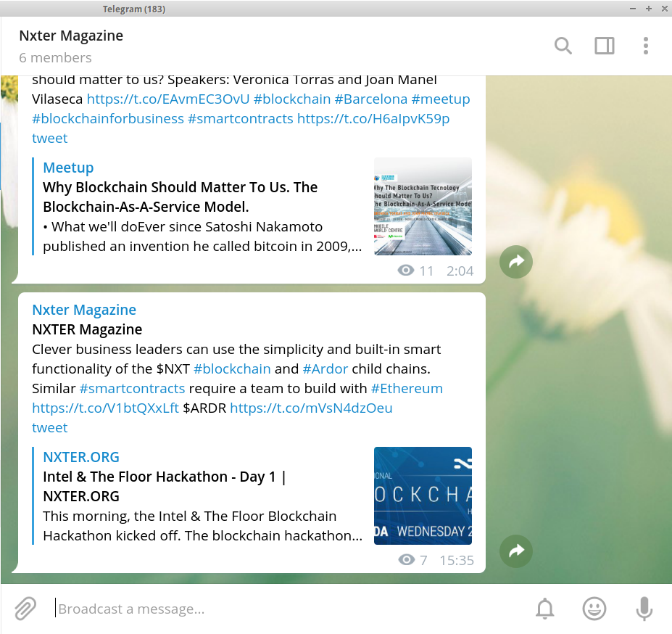The image size is (672, 634).
Task: Open the tweet link in Meetup message
Action: 50,139
